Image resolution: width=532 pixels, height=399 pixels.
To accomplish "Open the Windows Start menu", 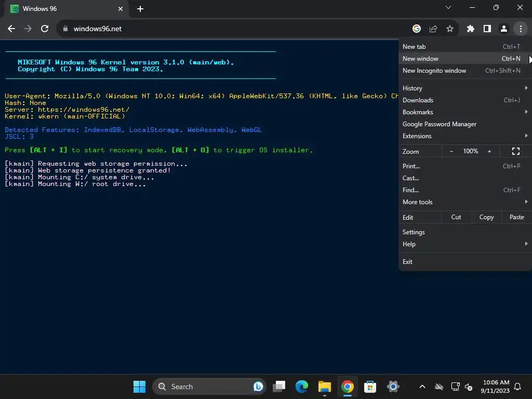I will pos(139,387).
